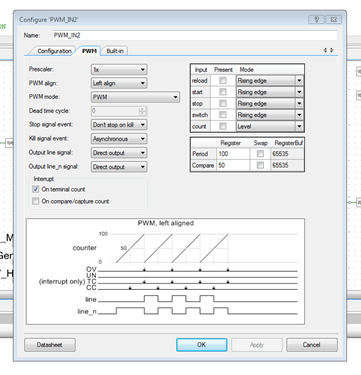The height and width of the screenshot is (375, 361).
Task: Click Period RegisterBuf value 65535
Action: tap(287, 154)
